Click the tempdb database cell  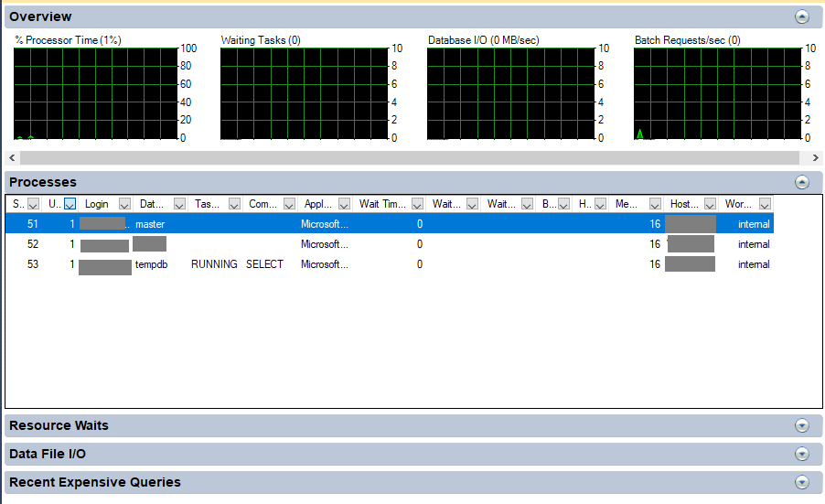[151, 264]
